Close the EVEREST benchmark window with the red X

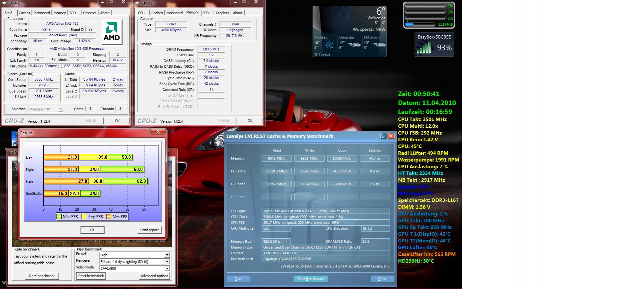[x=391, y=136]
